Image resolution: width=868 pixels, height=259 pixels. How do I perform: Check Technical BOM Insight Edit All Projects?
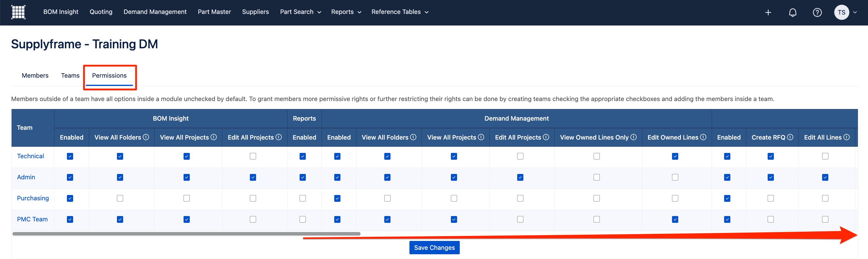[x=253, y=156]
